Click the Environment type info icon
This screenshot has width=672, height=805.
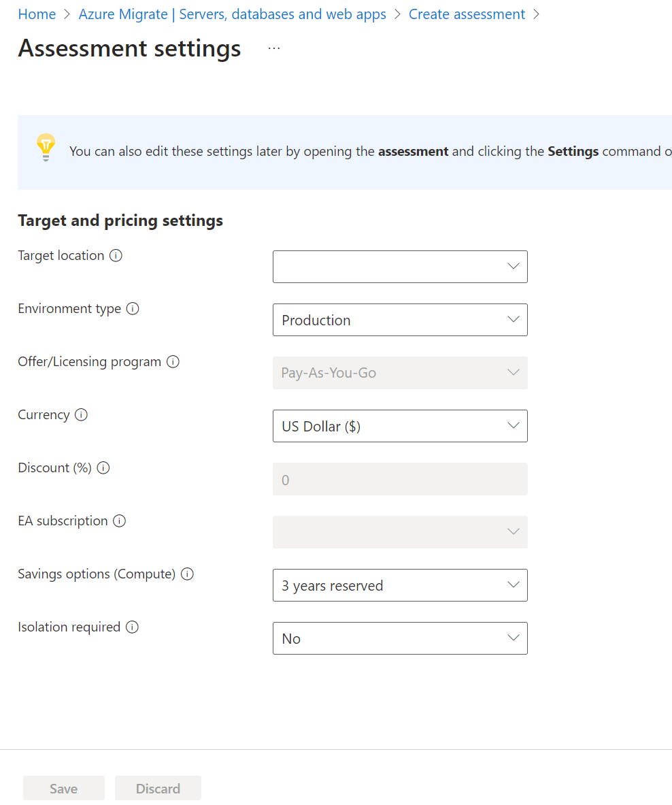tap(132, 308)
